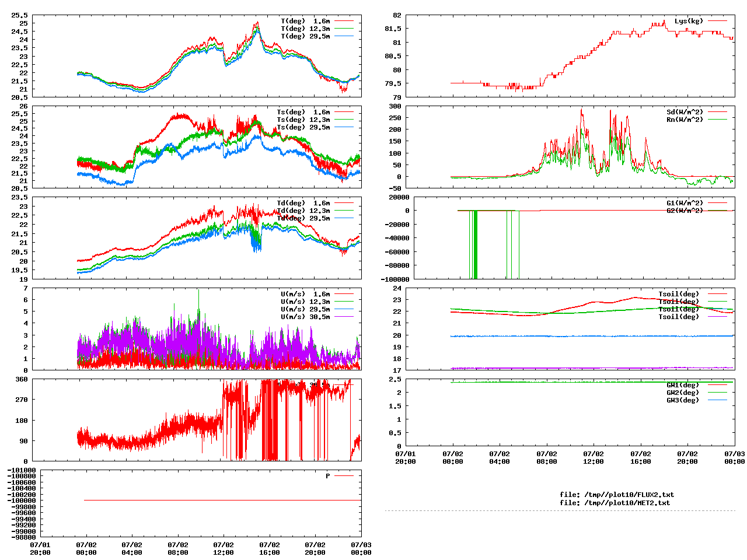Pick the GW2(deg) legend label
747x560 pixels.
(x=683, y=393)
